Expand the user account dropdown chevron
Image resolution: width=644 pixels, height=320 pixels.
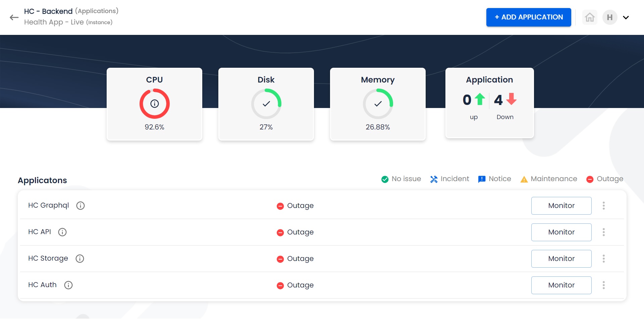626,17
